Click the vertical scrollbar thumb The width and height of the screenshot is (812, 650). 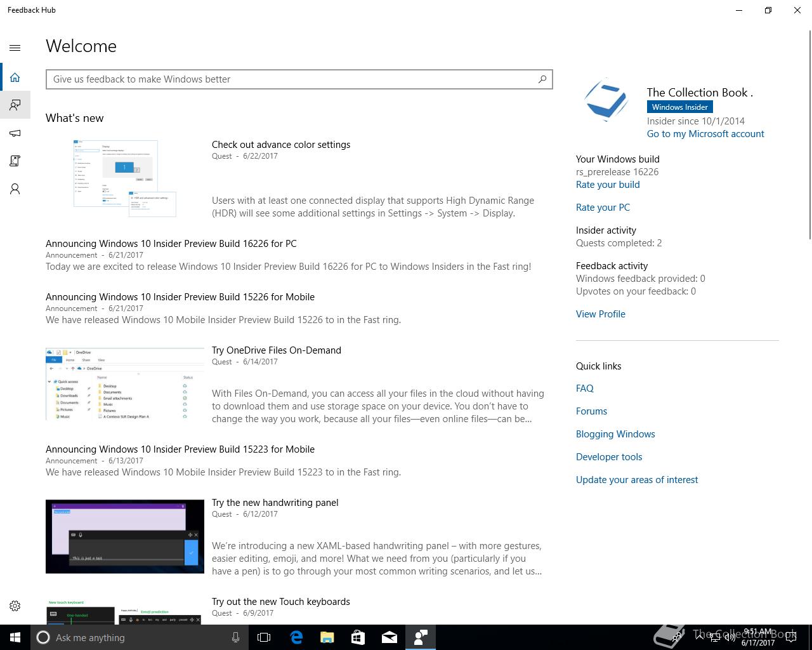(809, 135)
